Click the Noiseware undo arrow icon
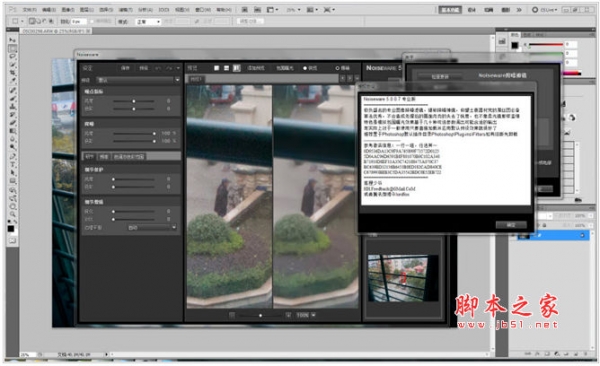 tap(158, 68)
